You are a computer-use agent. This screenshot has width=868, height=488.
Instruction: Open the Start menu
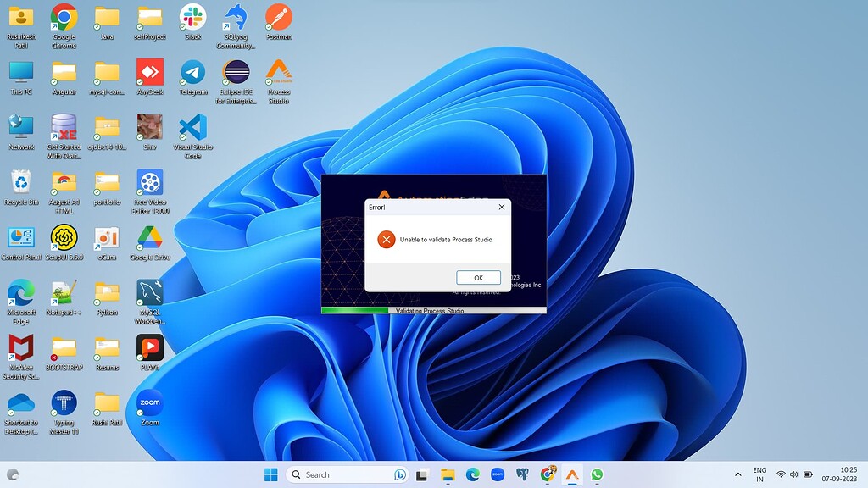click(270, 474)
